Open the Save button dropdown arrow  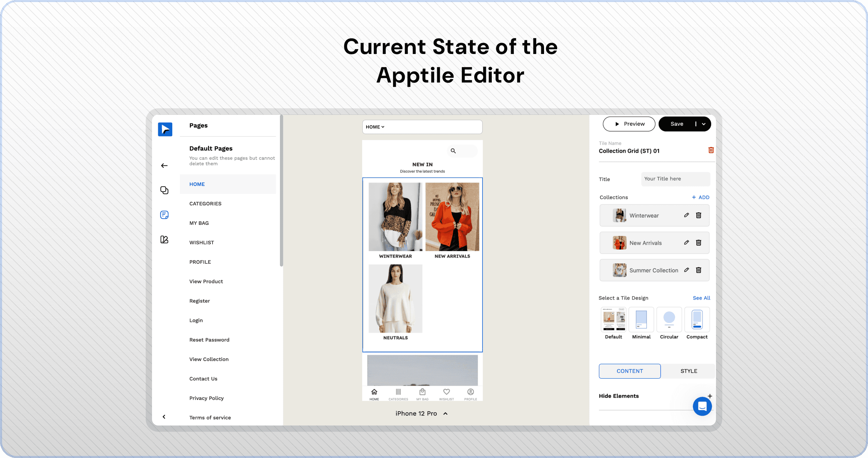coord(704,124)
